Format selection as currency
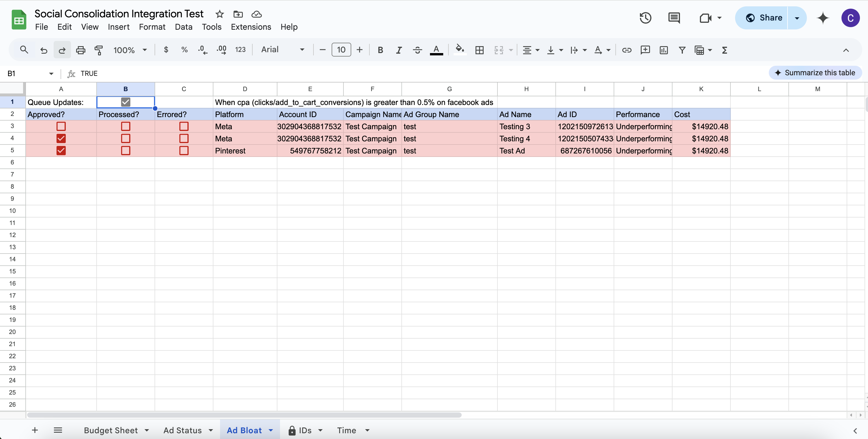Image resolution: width=868 pixels, height=439 pixels. point(166,50)
